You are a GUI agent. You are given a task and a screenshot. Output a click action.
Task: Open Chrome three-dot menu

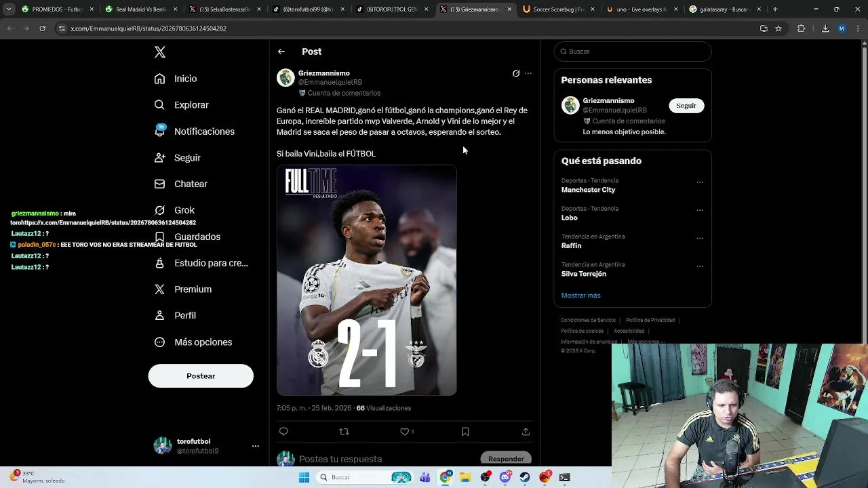(858, 28)
